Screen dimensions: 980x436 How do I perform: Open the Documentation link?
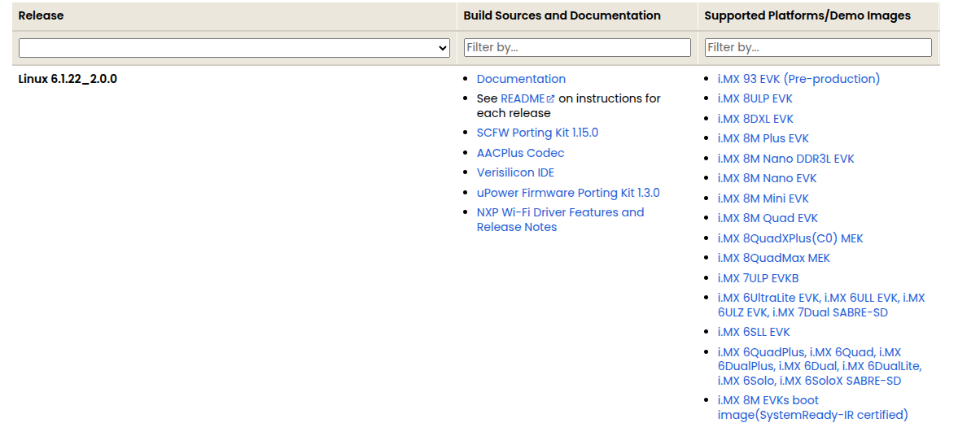click(521, 79)
